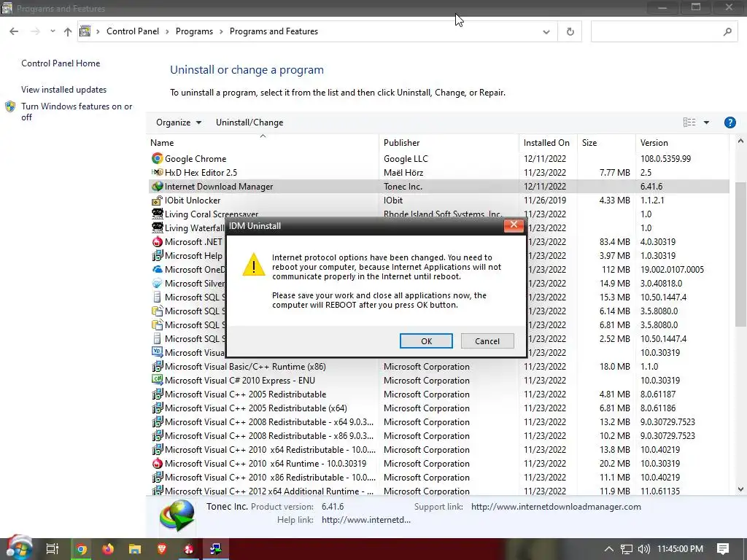Select the HxD Hex Editor 2.5 icon

tap(158, 172)
